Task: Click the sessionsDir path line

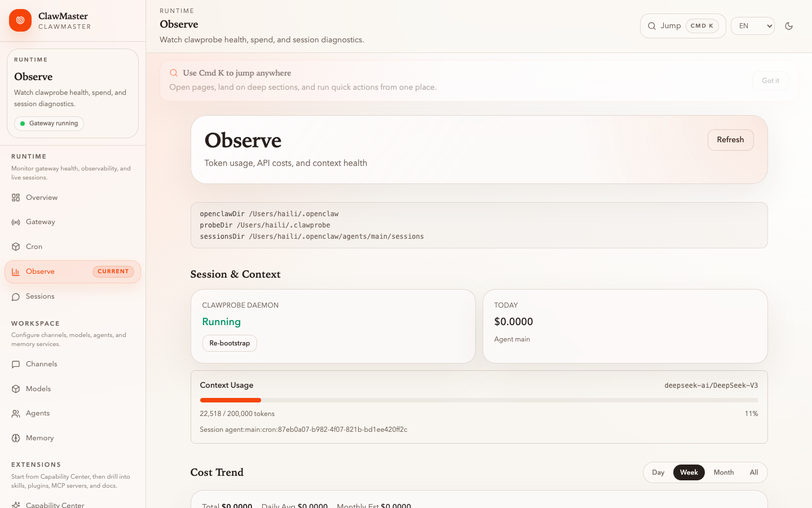Action: (312, 237)
